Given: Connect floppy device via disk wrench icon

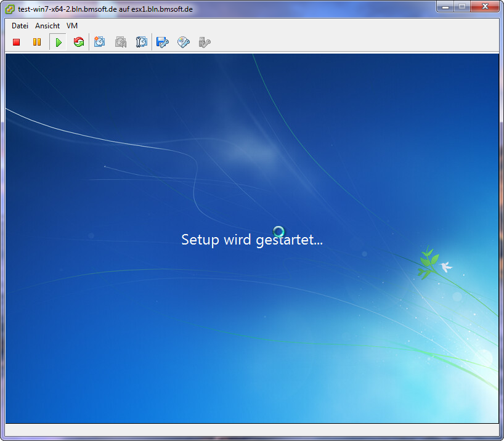Looking at the screenshot, I should point(162,42).
